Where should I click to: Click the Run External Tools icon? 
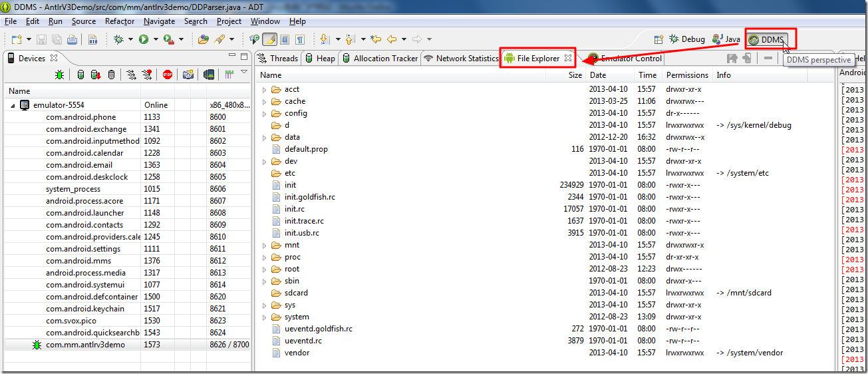tap(168, 39)
